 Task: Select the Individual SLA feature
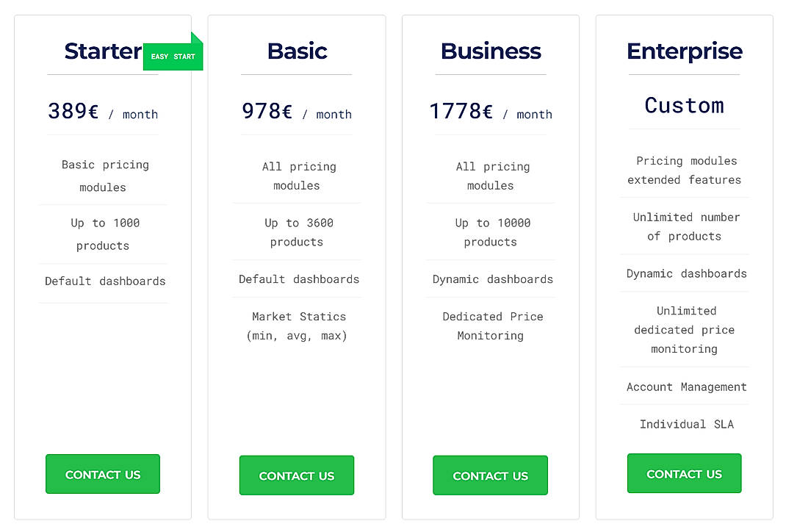(x=685, y=424)
